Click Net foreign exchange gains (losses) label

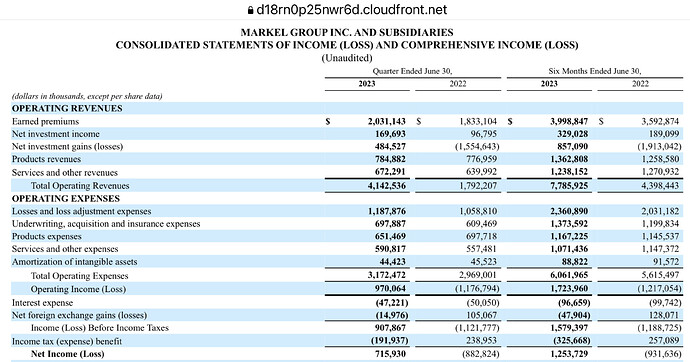pos(79,315)
